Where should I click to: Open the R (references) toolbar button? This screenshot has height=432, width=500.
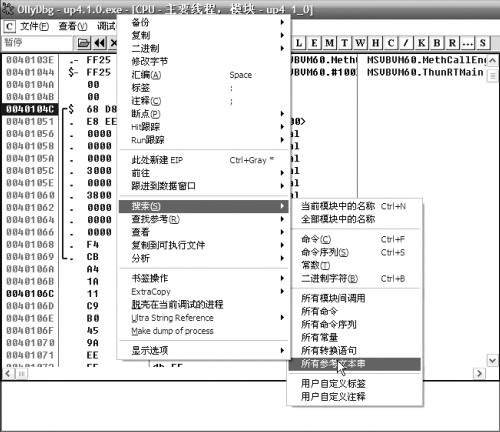(x=452, y=43)
